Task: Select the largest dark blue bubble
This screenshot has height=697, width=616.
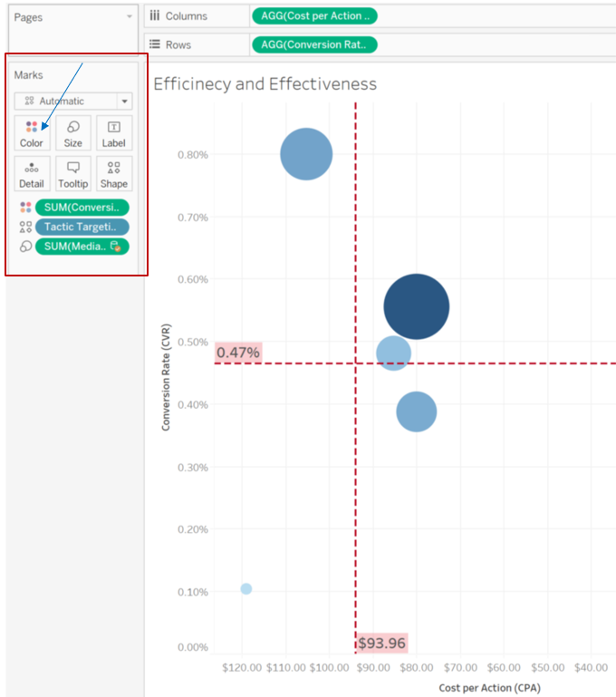Action: point(417,306)
